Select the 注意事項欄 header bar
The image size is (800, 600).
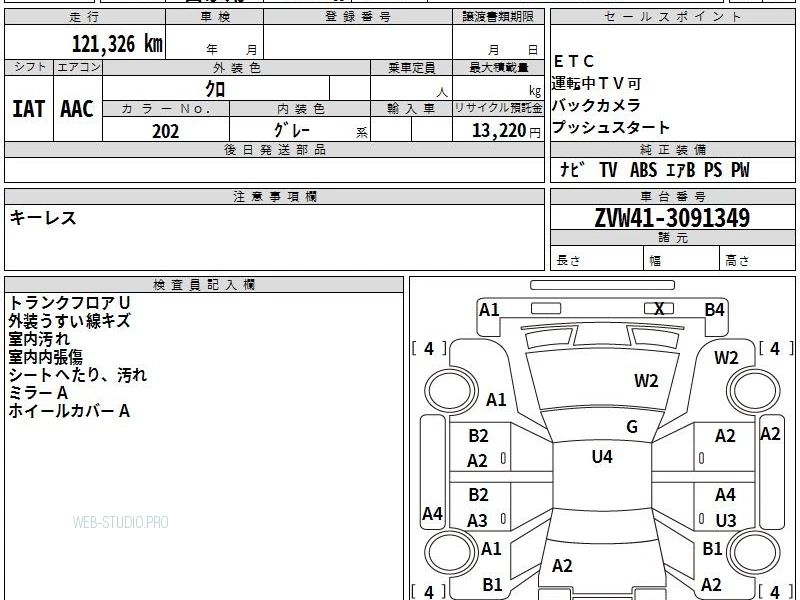(274, 197)
